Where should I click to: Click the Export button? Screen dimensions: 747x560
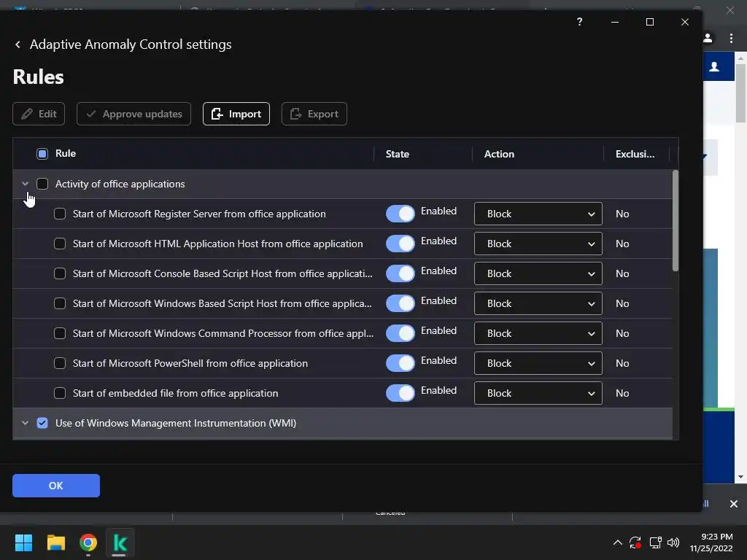(314, 114)
